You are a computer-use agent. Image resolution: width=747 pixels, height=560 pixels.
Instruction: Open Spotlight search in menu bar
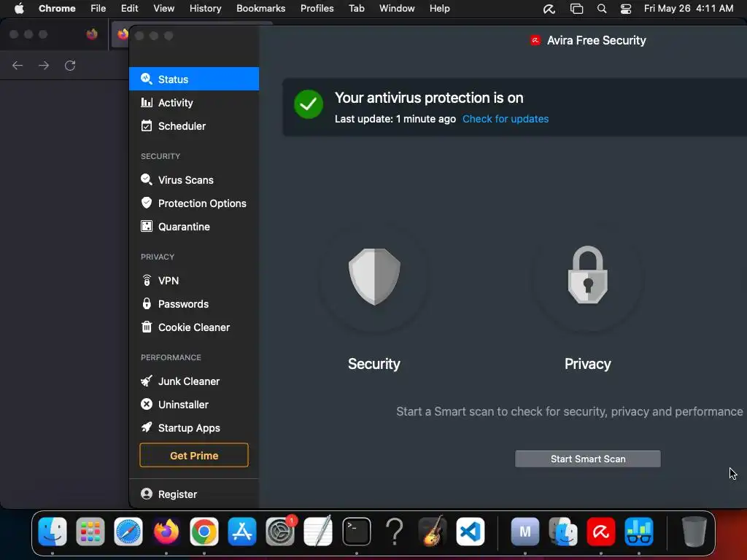pyautogui.click(x=602, y=9)
